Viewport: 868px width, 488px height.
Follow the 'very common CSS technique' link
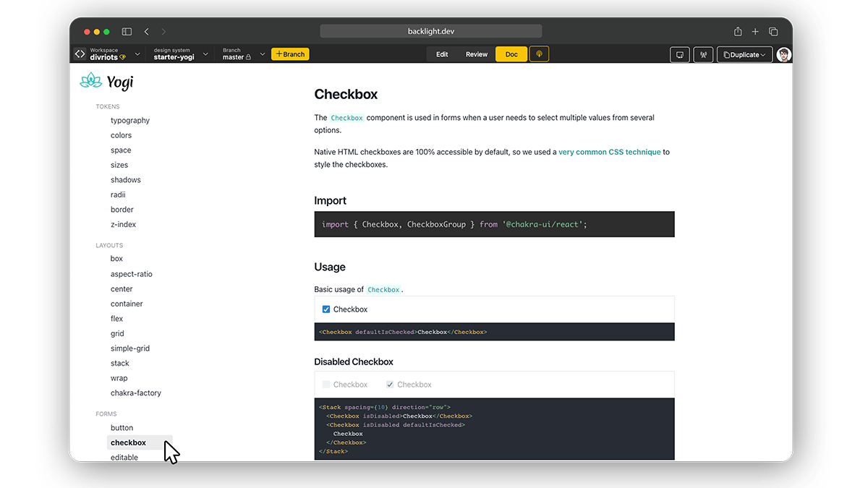(610, 153)
